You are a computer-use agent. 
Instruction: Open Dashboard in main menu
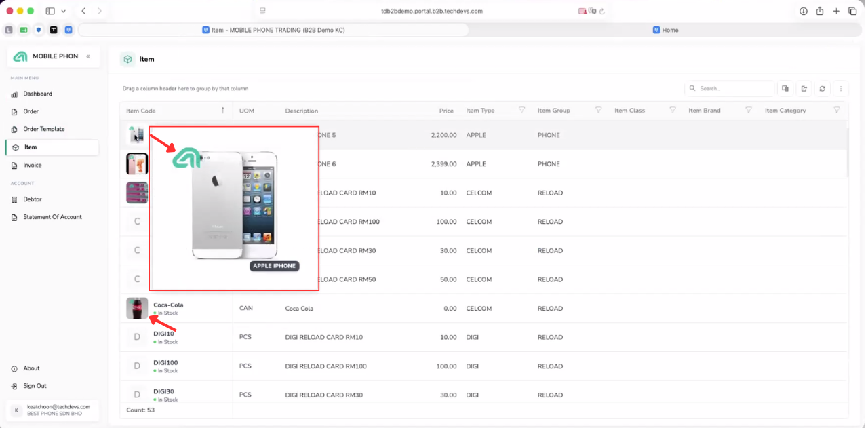(37, 94)
